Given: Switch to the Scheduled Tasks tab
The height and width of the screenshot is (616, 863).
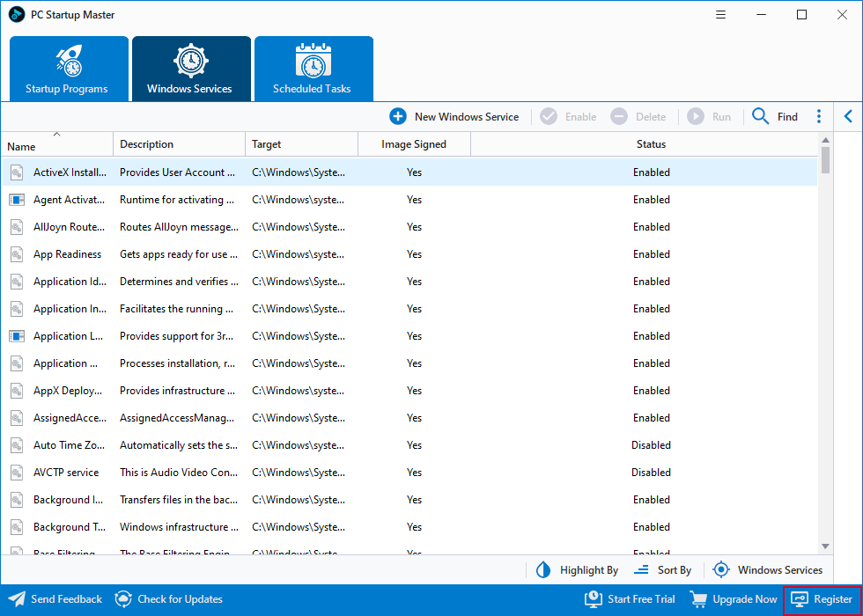Looking at the screenshot, I should pyautogui.click(x=313, y=69).
